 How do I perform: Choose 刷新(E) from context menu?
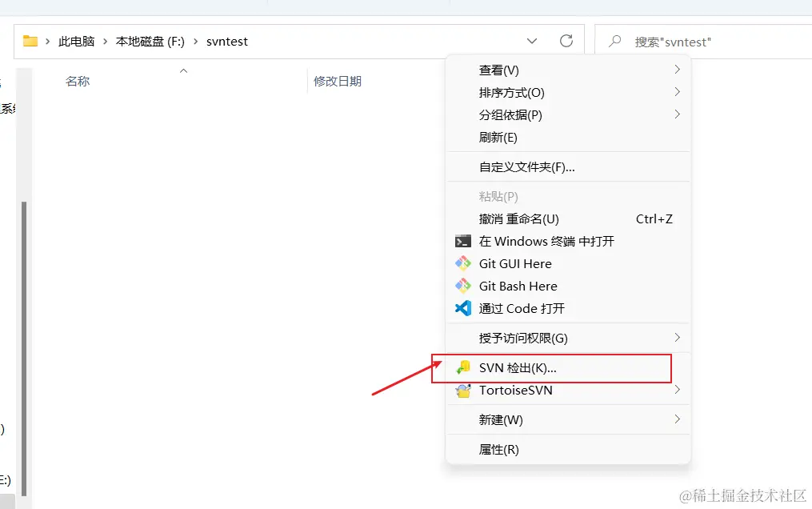pos(568,137)
